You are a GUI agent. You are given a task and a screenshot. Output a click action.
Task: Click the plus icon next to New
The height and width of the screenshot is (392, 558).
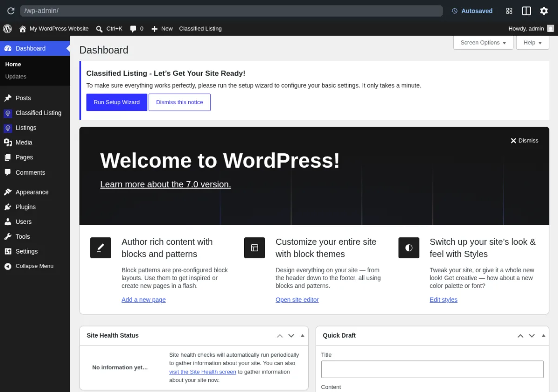coord(155,29)
